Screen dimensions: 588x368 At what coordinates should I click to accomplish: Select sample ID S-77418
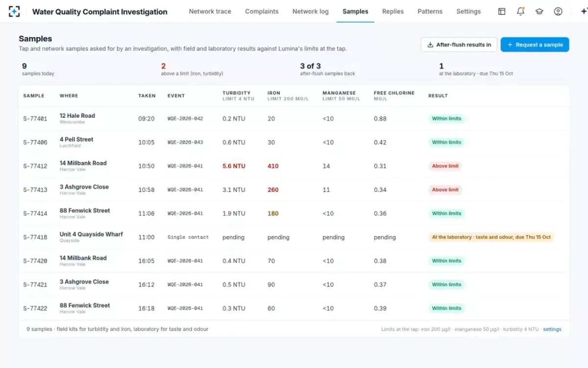click(35, 237)
